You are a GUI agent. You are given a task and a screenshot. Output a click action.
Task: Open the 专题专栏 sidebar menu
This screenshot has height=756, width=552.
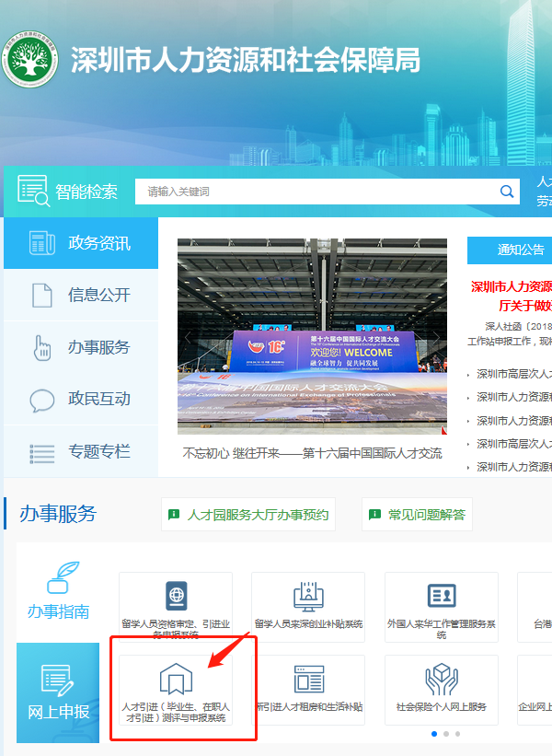point(81,452)
